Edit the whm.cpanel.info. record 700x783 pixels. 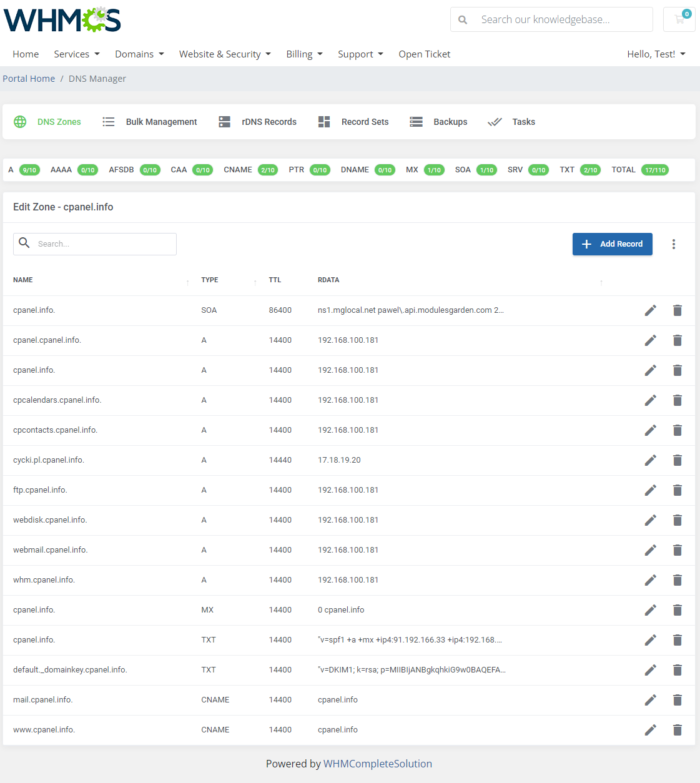tap(651, 580)
